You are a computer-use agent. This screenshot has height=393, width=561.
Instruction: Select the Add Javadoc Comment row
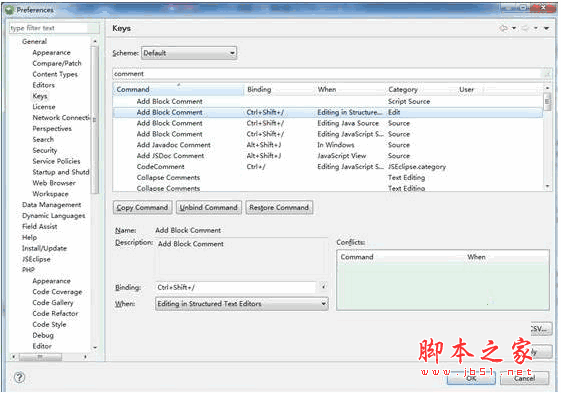(328, 145)
